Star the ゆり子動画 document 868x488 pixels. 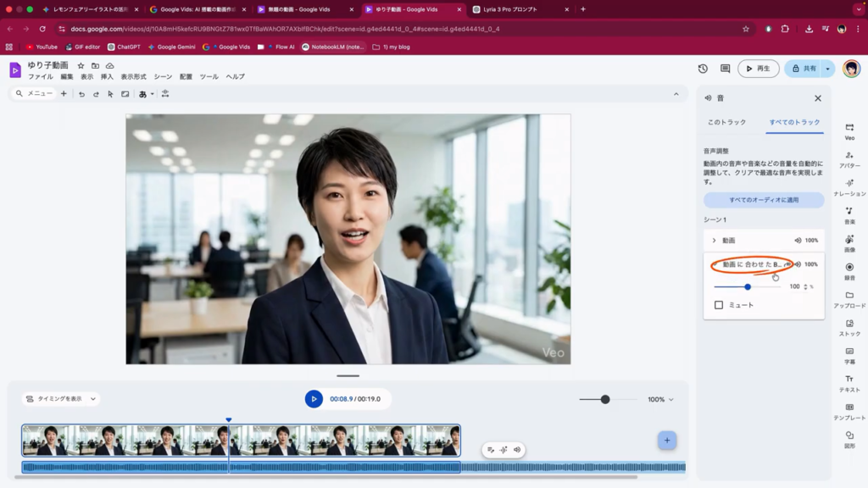(81, 65)
